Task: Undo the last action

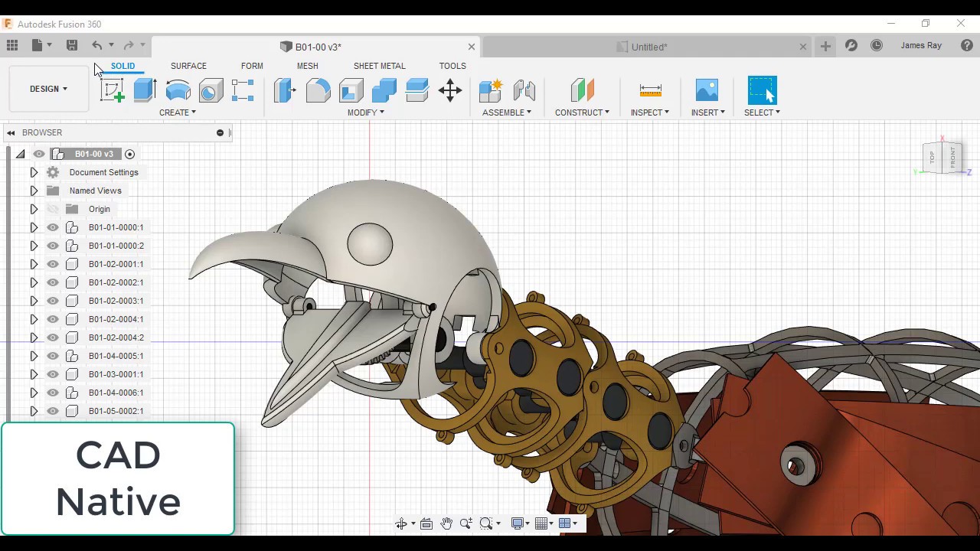Action: [96, 46]
